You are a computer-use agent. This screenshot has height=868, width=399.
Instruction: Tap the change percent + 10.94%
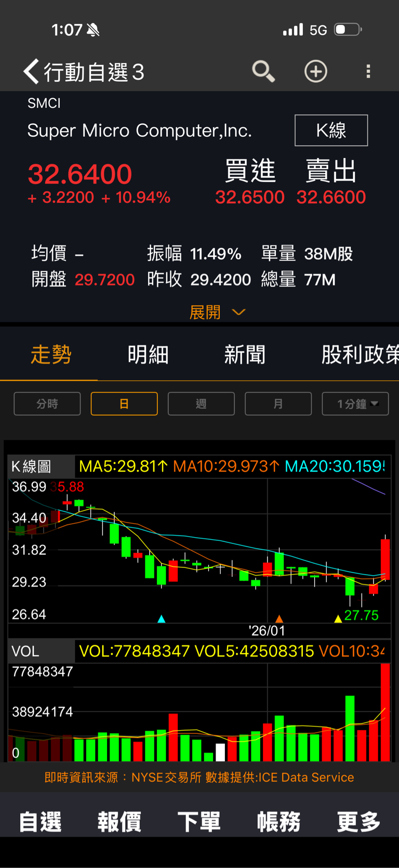pyautogui.click(x=136, y=198)
